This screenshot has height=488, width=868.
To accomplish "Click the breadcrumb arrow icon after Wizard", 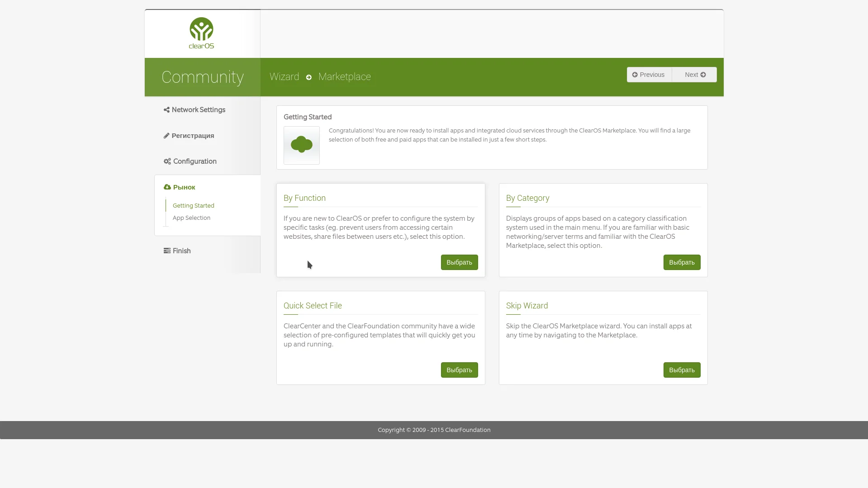I will (x=309, y=77).
